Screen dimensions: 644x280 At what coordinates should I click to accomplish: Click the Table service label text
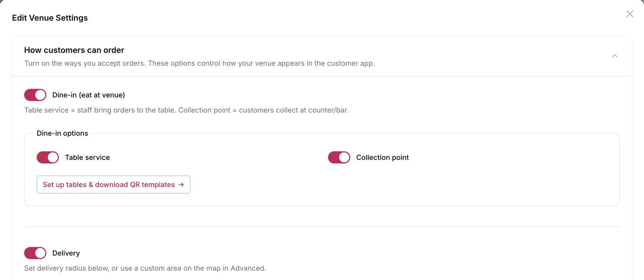click(x=87, y=158)
